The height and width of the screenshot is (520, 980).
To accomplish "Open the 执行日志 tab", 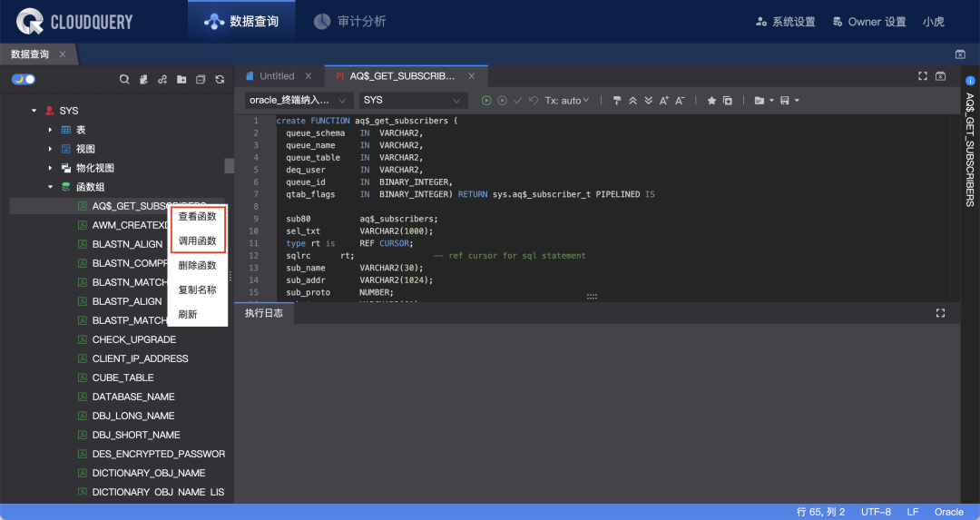I will point(264,313).
